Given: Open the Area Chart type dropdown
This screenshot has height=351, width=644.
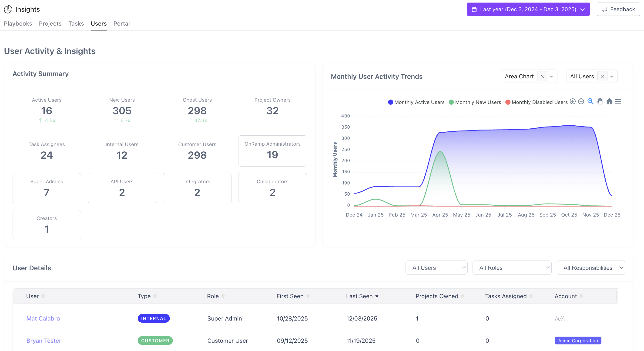Looking at the screenshot, I should pos(551,76).
